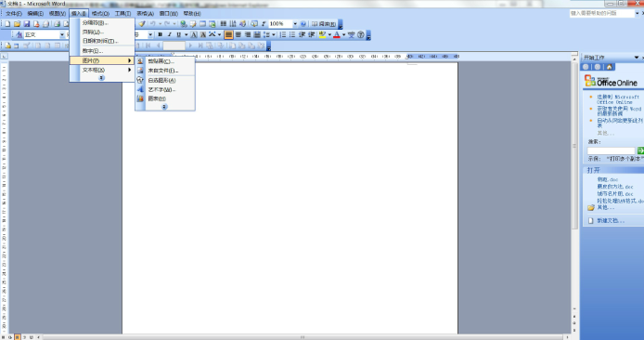The image size is (644, 340).
Task: Open the Undo history dropdown arrow
Action: [160, 24]
